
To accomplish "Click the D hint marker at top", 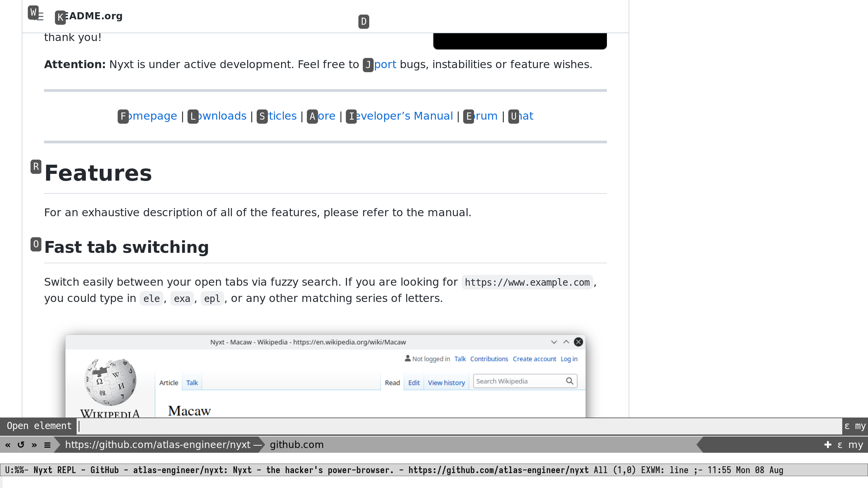I will pos(363,22).
